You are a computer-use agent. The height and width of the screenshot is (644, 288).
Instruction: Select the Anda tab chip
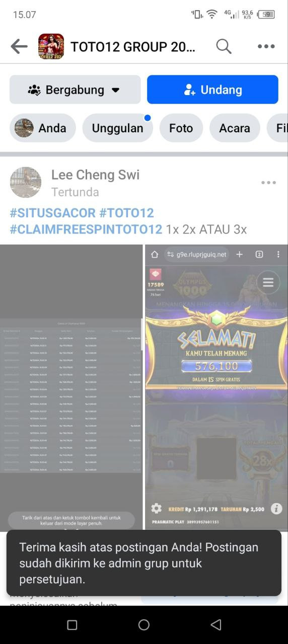click(43, 128)
